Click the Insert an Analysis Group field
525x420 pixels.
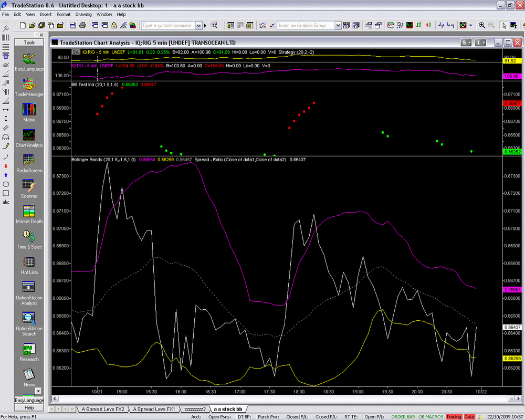point(306,26)
